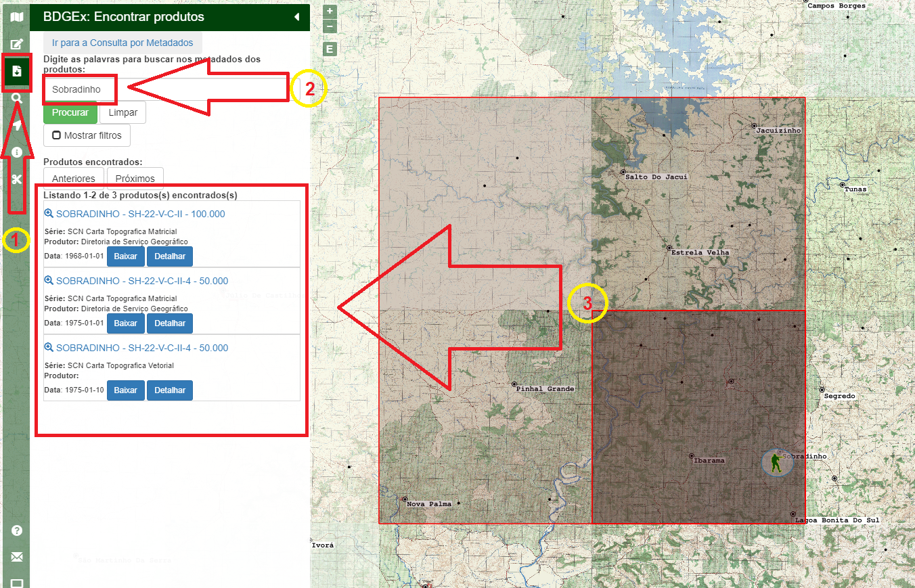The image size is (915, 588).
Task: Click the envelope contact icon
Action: tap(17, 557)
